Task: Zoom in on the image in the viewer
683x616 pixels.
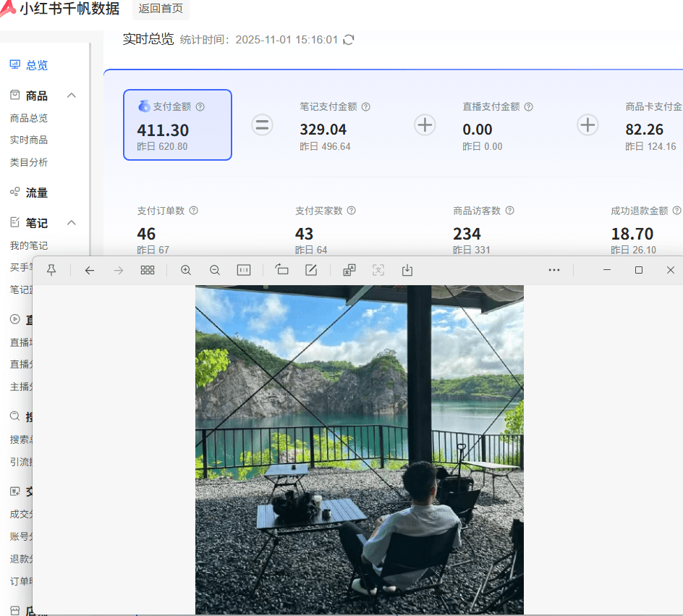Action: [x=186, y=269]
